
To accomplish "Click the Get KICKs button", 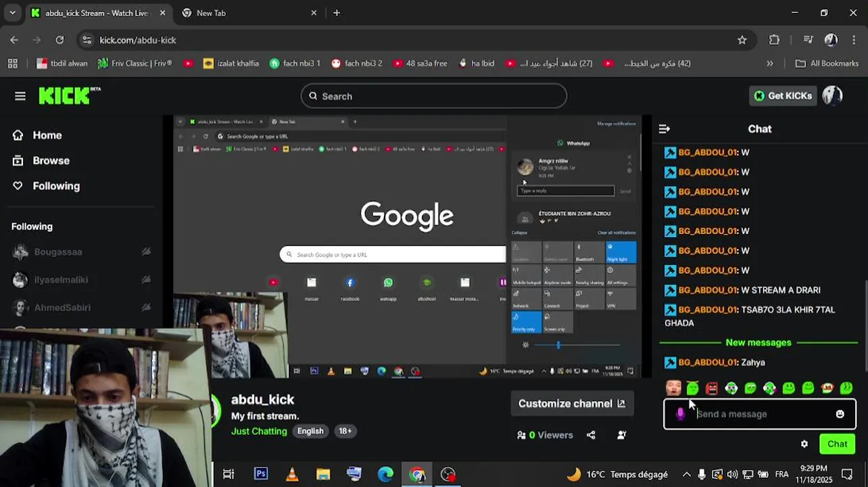I will 783,96.
